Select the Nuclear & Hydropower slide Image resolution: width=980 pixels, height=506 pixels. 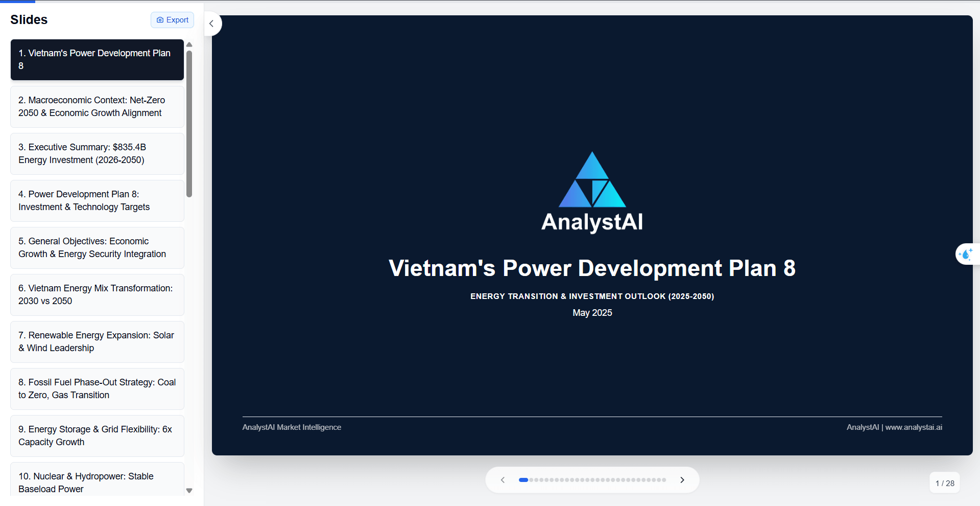(97, 482)
